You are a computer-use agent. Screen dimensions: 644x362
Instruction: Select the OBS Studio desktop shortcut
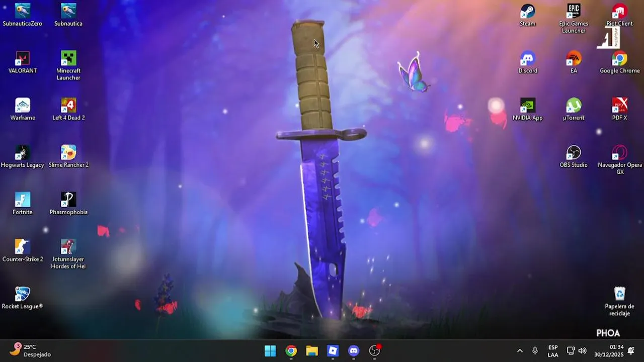tap(574, 157)
